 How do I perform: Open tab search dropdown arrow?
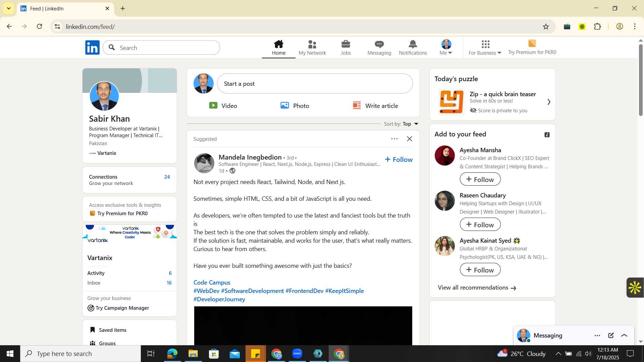[x=8, y=8]
